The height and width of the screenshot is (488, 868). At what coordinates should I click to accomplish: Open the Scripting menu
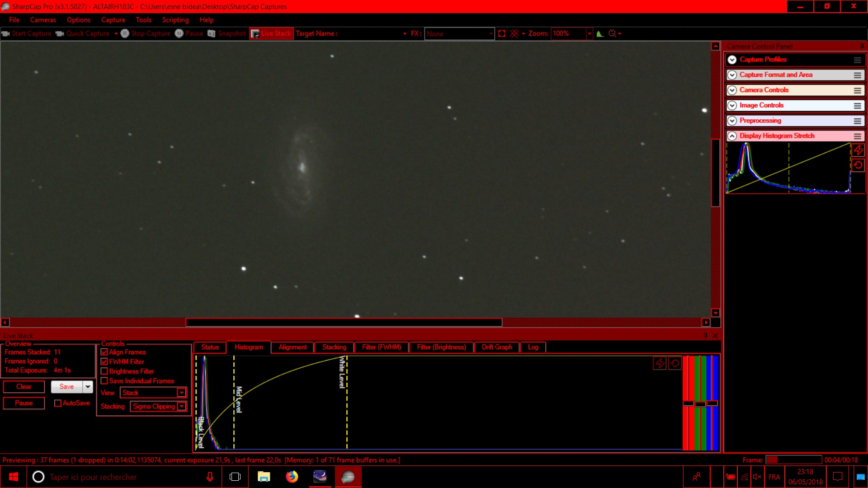pos(175,20)
